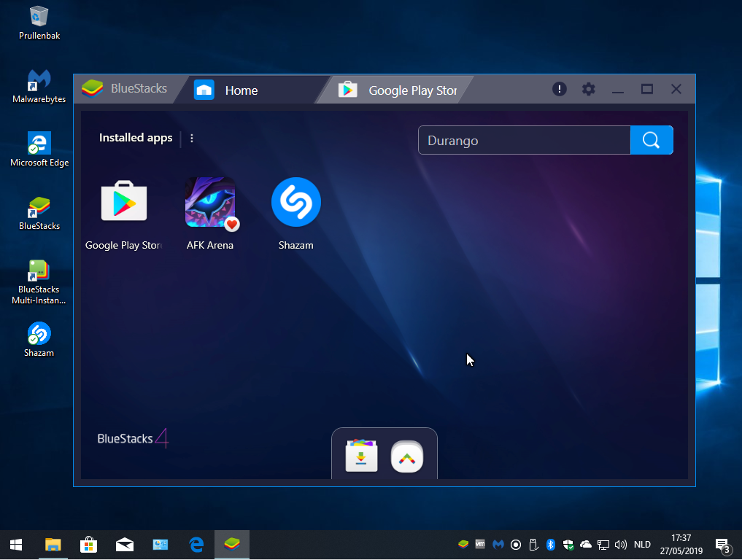Click the NLD language indicator
The height and width of the screenshot is (560, 742).
click(x=642, y=545)
